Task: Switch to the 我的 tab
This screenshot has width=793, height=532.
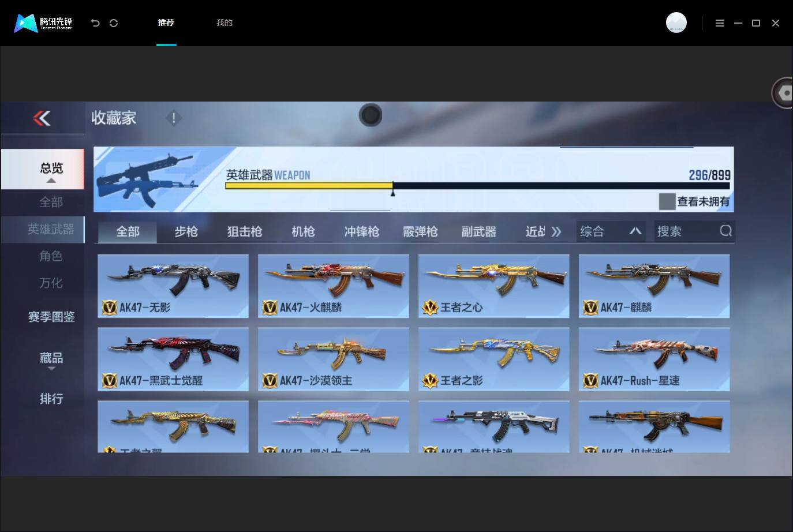Action: tap(224, 23)
